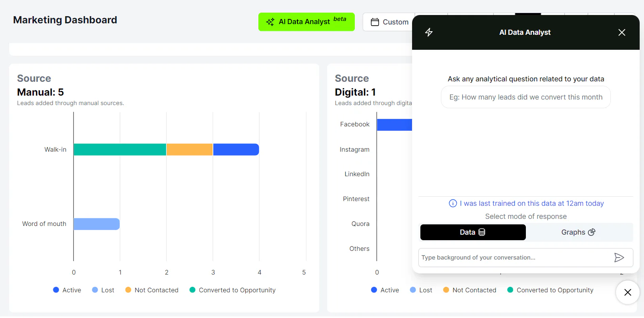Click the 'LinkedIn' axis label

click(x=357, y=174)
